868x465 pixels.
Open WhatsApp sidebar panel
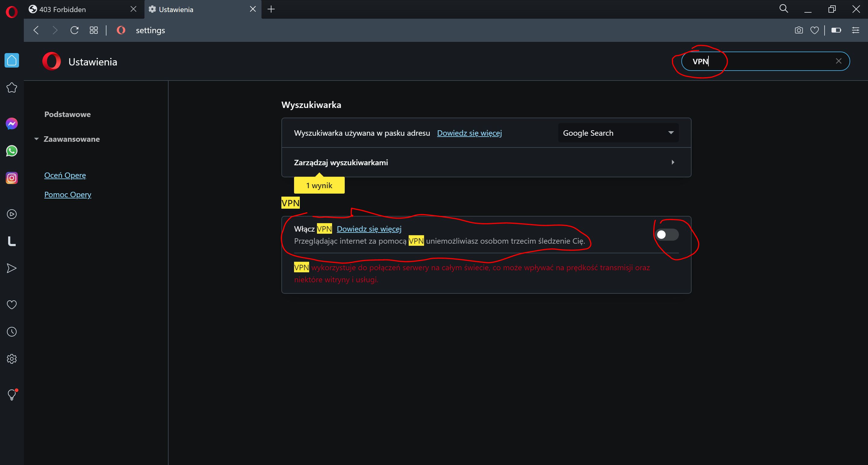click(11, 150)
